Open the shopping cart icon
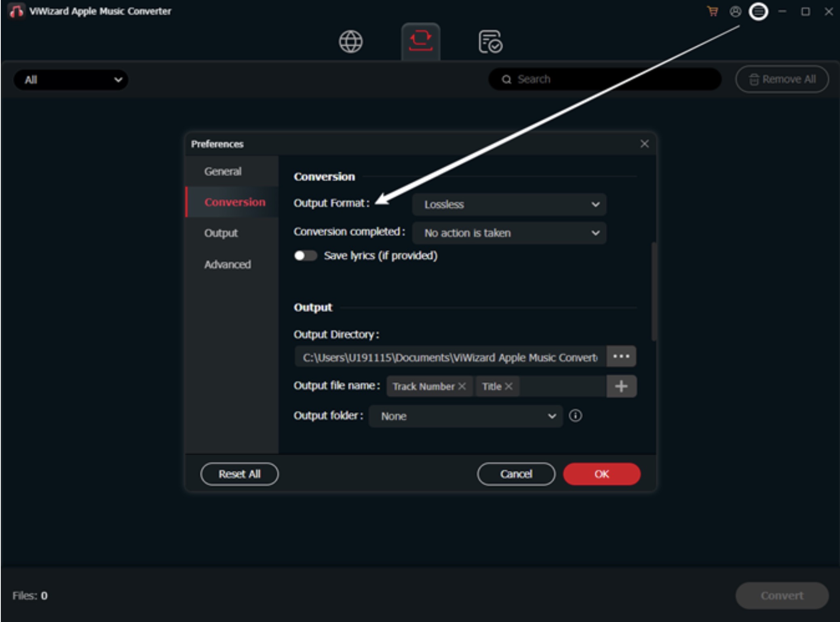840x622 pixels. click(713, 11)
